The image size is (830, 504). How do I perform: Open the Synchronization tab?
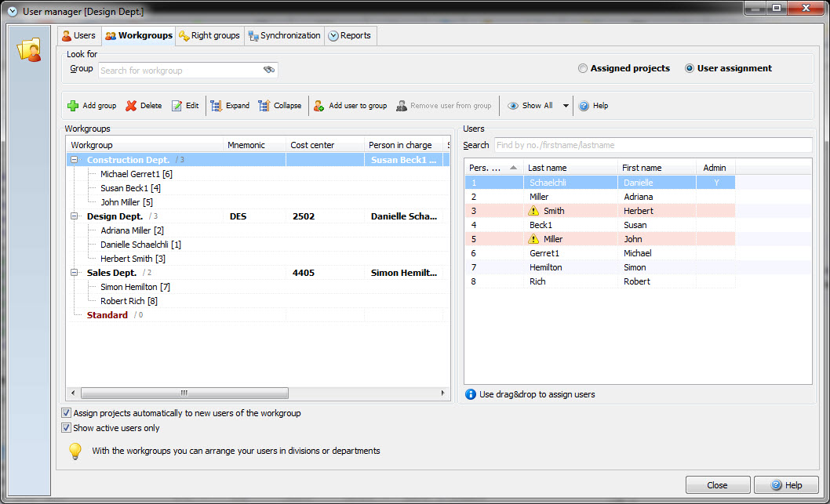[284, 35]
